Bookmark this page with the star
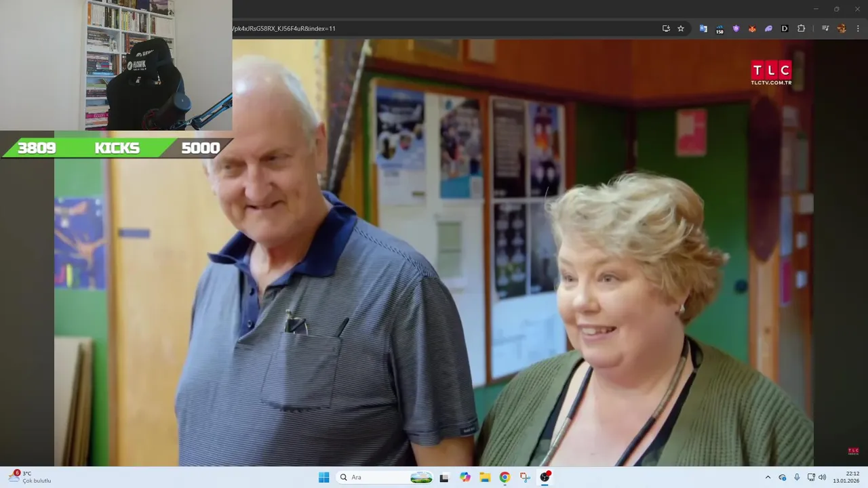The width and height of the screenshot is (868, 488). (x=681, y=28)
